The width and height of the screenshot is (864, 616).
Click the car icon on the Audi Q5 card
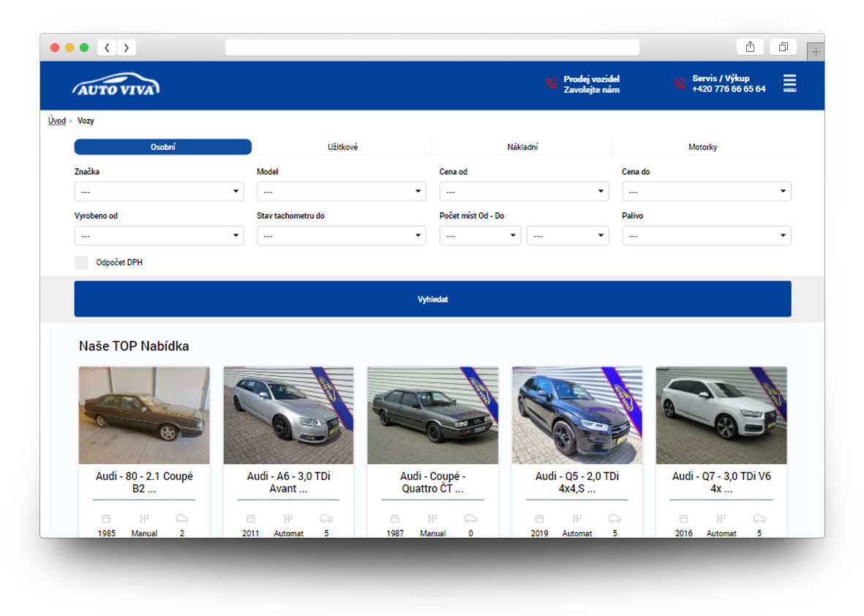615,519
